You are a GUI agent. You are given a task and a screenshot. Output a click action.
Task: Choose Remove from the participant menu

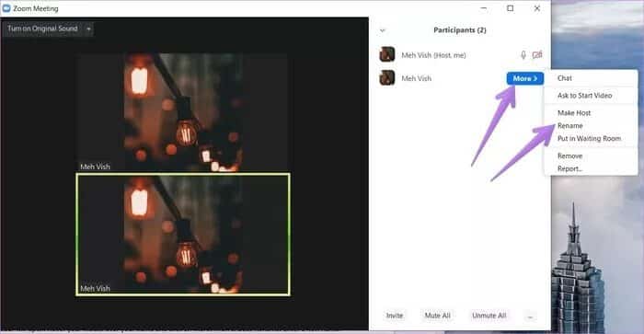coord(569,156)
